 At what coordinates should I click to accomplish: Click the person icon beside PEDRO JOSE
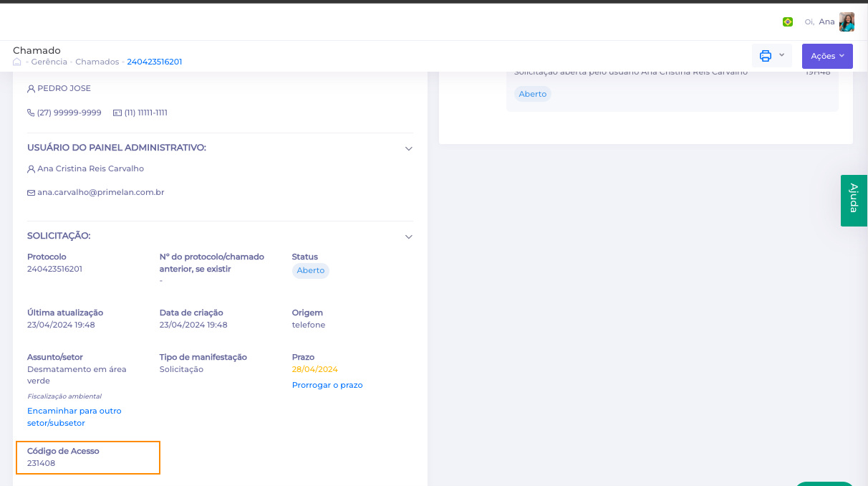point(31,89)
